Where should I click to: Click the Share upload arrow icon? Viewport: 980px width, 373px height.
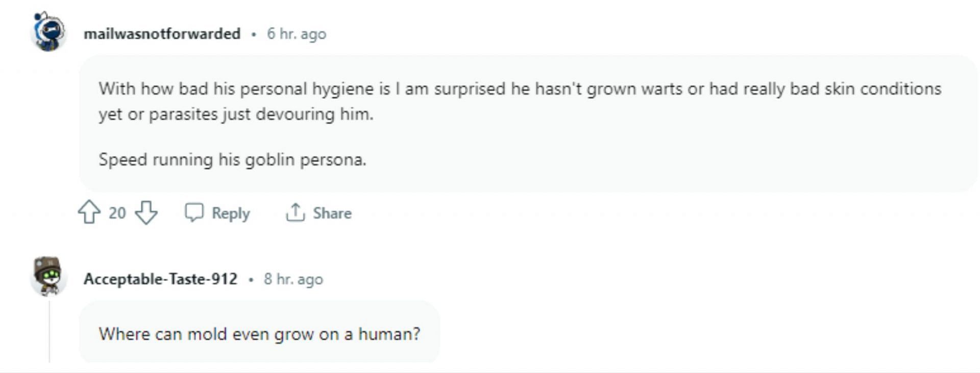click(x=295, y=212)
